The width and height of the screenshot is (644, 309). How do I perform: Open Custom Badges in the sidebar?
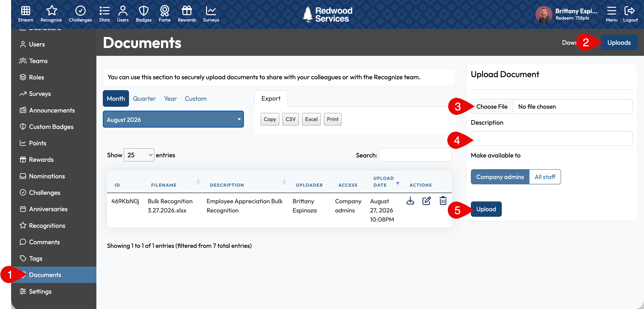tap(54, 127)
